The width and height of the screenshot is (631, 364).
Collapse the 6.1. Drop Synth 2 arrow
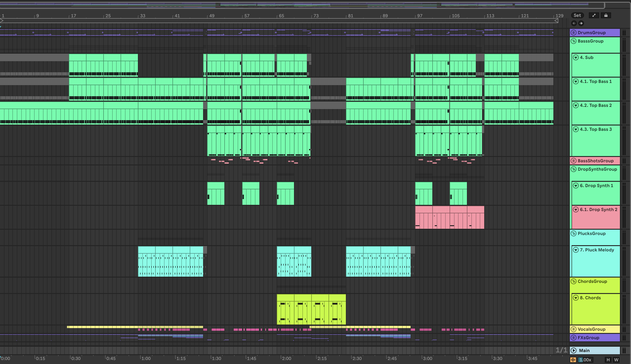576,209
